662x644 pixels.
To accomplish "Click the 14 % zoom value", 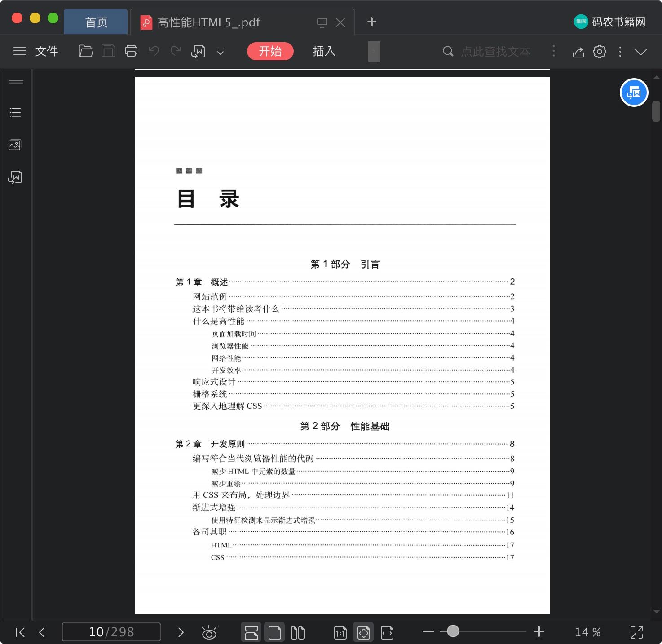I will 587,632.
